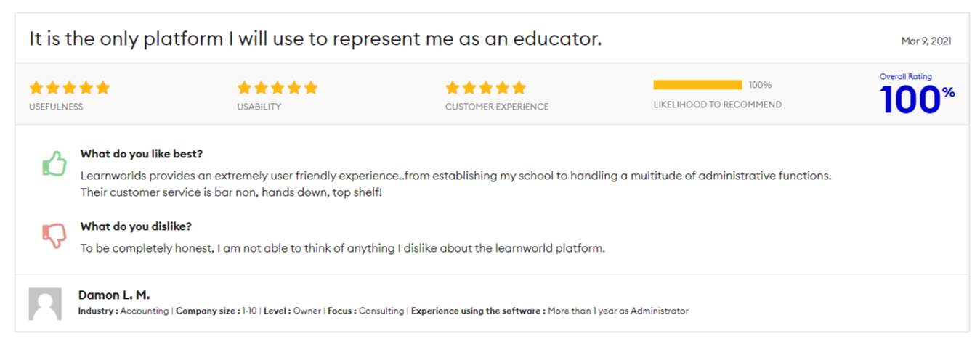Click the Industry: Accounting detail
Viewport: 980px width, 344px height.
pyautogui.click(x=123, y=311)
